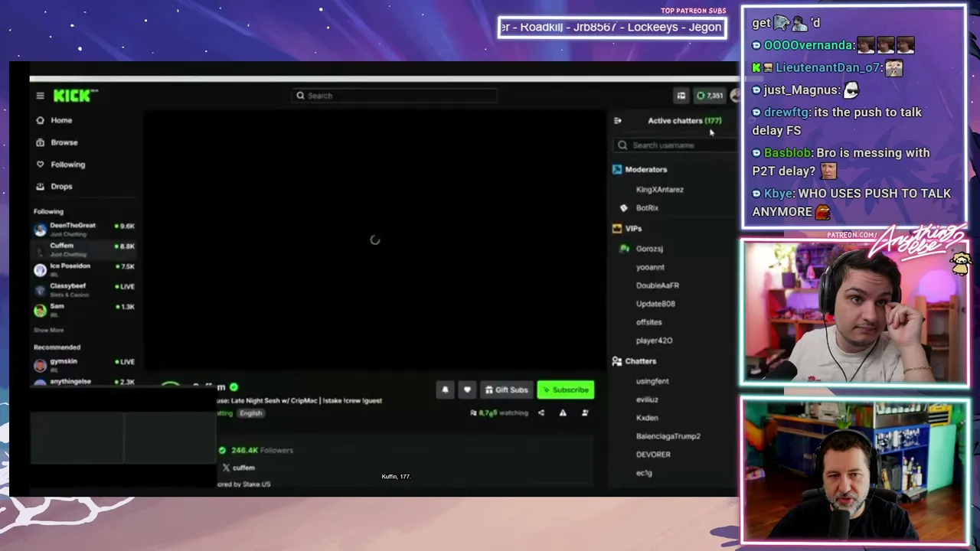The width and height of the screenshot is (980, 551).
Task: Toggle notification bell for Cuffem
Action: pos(445,390)
